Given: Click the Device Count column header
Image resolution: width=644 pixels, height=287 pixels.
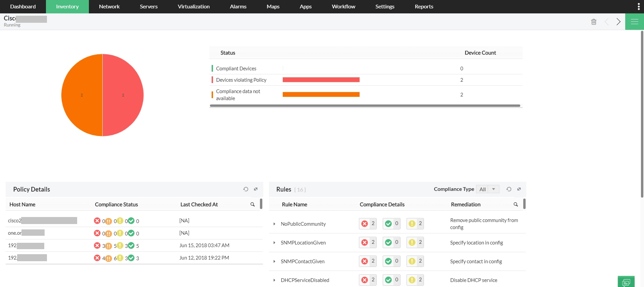Looking at the screenshot, I should pyautogui.click(x=480, y=53).
